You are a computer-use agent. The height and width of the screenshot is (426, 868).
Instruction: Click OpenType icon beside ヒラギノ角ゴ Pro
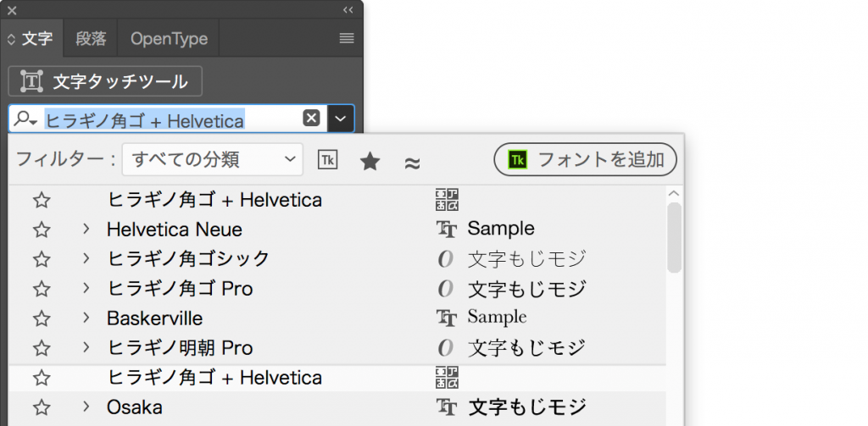click(446, 289)
